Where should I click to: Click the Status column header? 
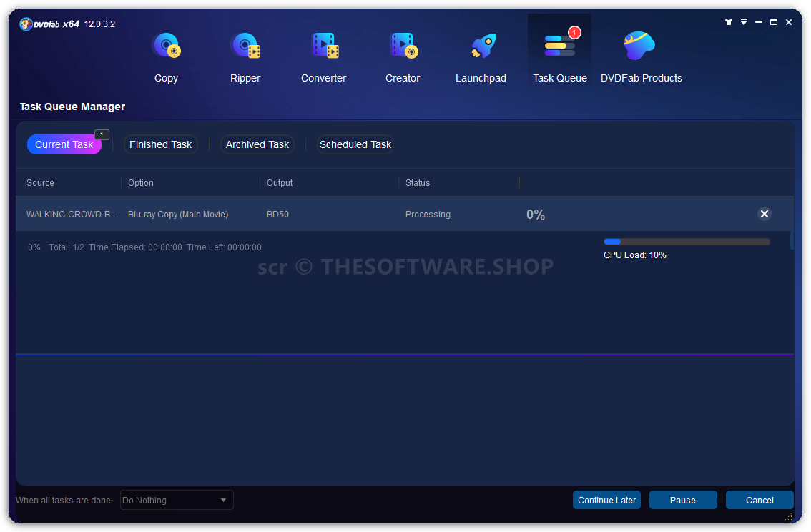point(418,183)
